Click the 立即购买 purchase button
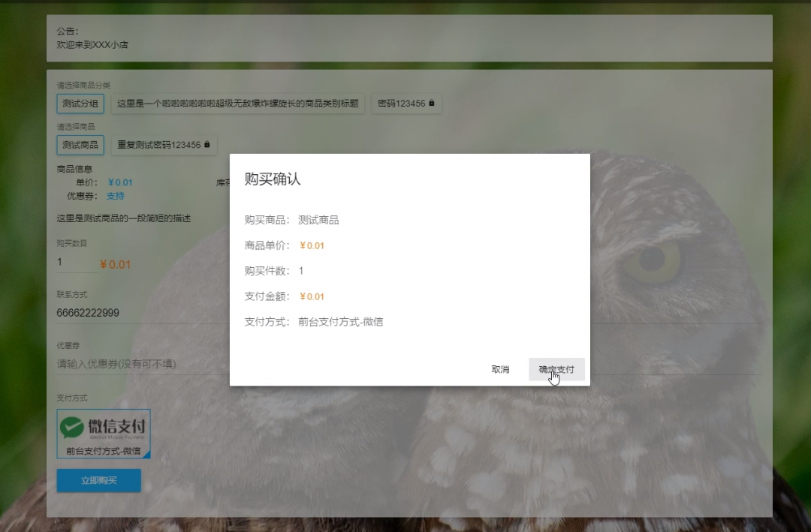Image resolution: width=811 pixels, height=532 pixels. pos(99,480)
